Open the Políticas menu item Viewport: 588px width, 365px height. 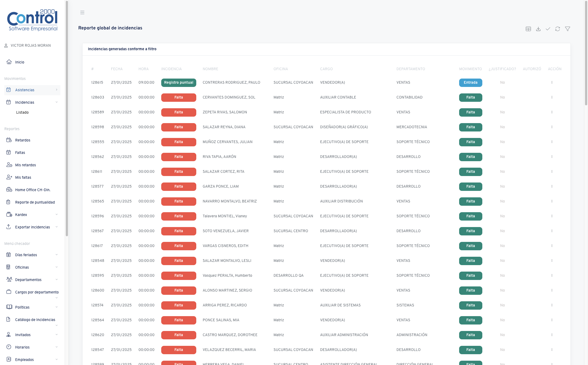(32, 307)
